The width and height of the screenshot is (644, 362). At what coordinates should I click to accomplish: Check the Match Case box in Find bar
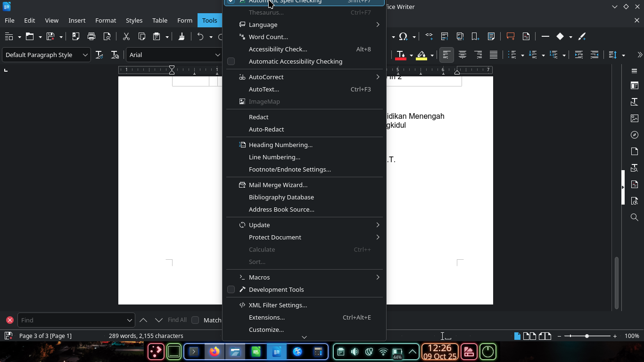[x=195, y=320]
